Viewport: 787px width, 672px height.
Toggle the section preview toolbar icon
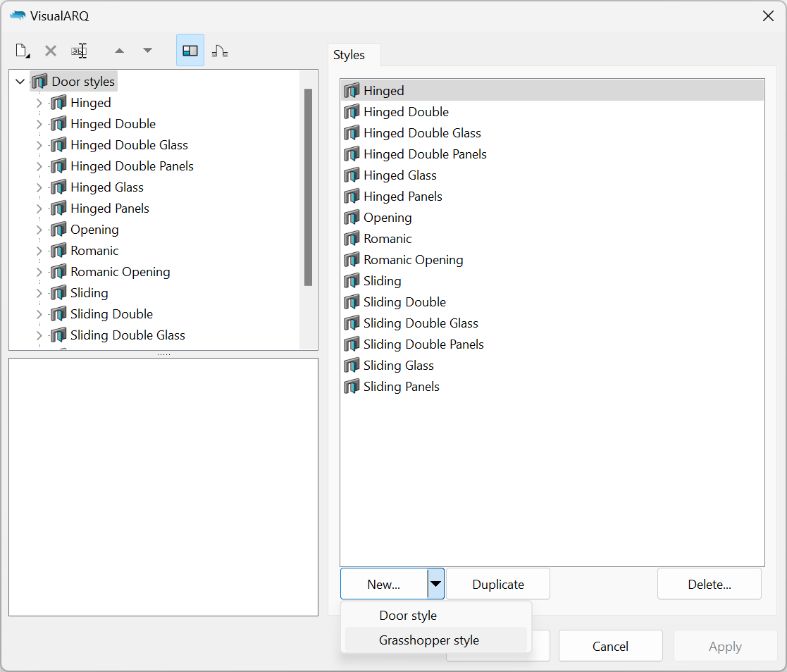[x=219, y=51]
